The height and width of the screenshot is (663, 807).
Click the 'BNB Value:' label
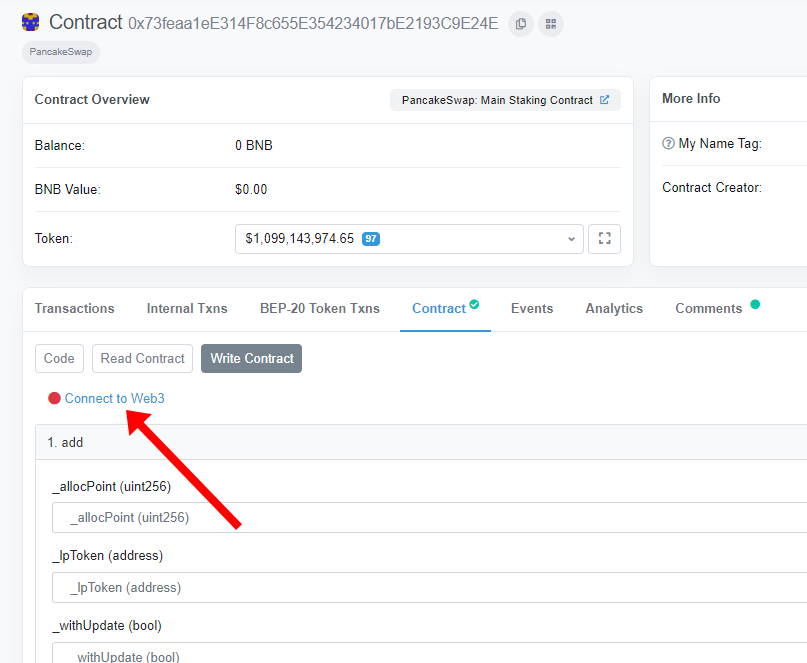[x=68, y=189]
